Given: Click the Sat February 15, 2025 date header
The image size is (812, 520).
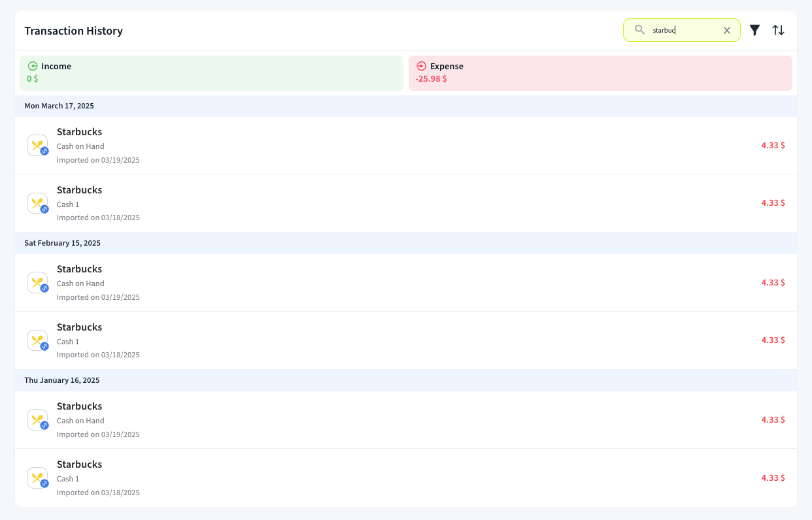Looking at the screenshot, I should [406, 243].
